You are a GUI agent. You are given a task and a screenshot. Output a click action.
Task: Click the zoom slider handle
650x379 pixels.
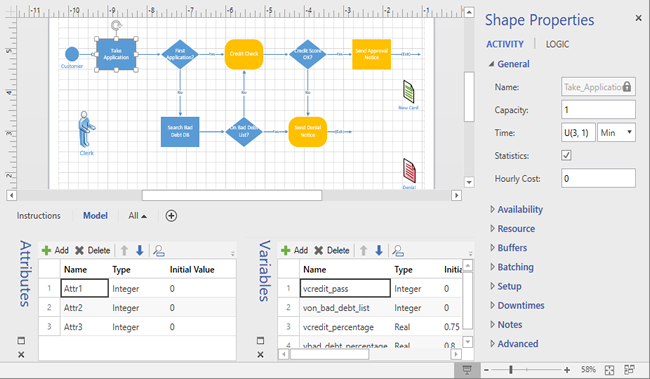[x=511, y=369]
